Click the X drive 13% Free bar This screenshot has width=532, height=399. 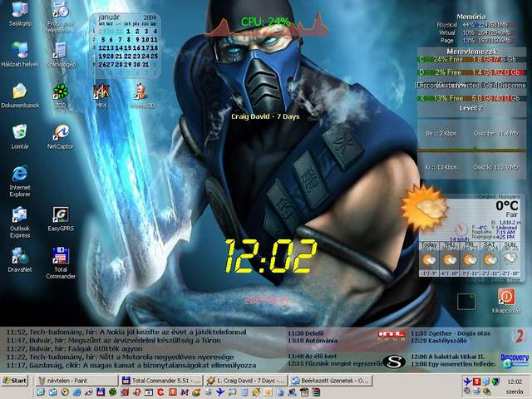click(471, 98)
